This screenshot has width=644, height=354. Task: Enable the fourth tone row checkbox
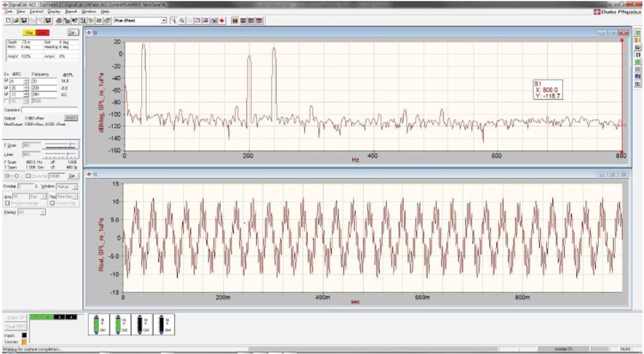tap(6, 101)
